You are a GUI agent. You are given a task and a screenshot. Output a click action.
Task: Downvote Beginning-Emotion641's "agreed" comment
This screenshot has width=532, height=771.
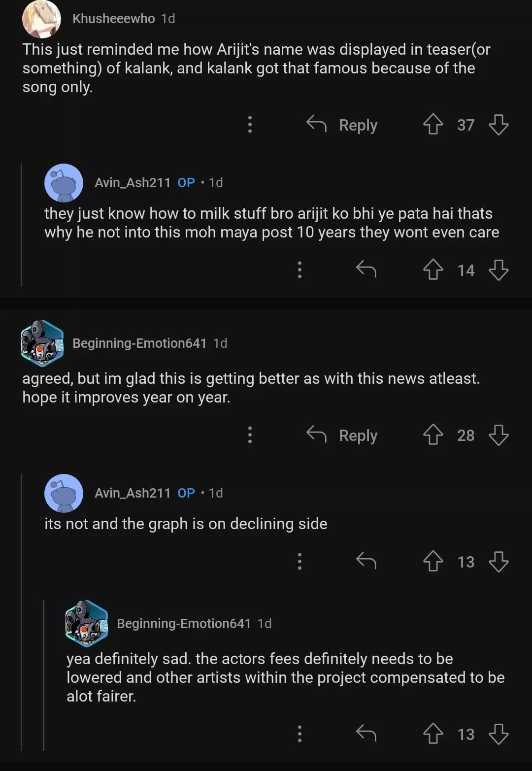(499, 435)
